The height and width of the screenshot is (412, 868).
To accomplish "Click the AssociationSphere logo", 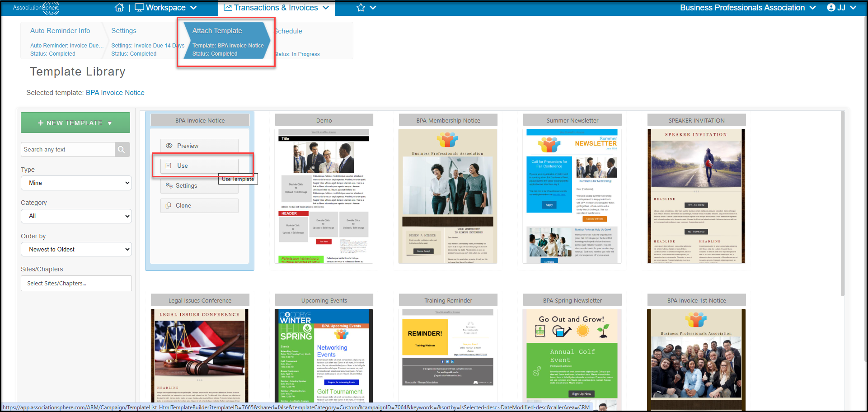I will point(36,8).
